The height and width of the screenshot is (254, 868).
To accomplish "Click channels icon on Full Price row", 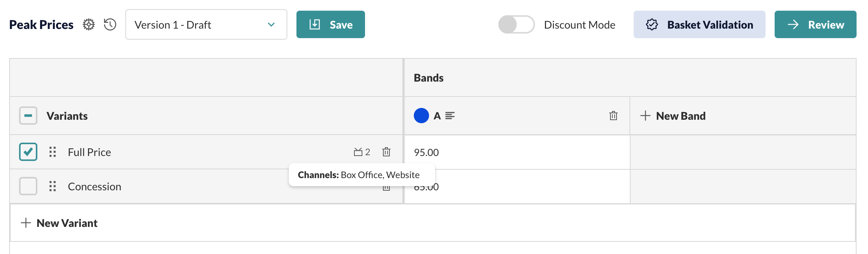I will coord(362,152).
